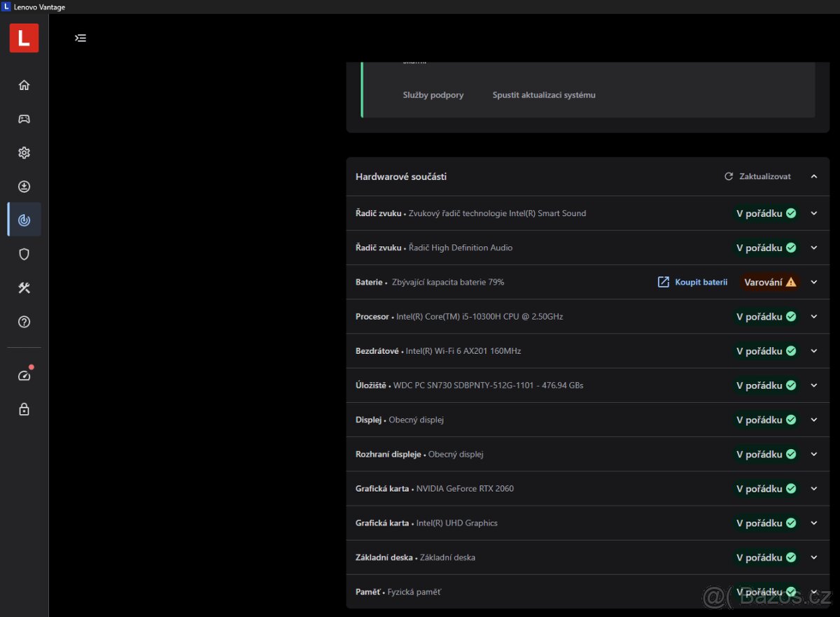840x617 pixels.
Task: Open the padlock icon in sidebar
Action: (24, 410)
